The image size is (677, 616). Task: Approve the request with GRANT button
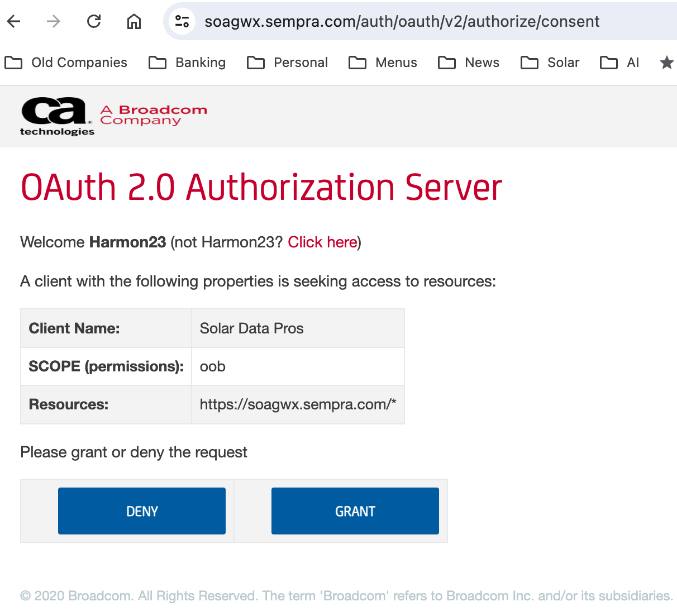355,511
